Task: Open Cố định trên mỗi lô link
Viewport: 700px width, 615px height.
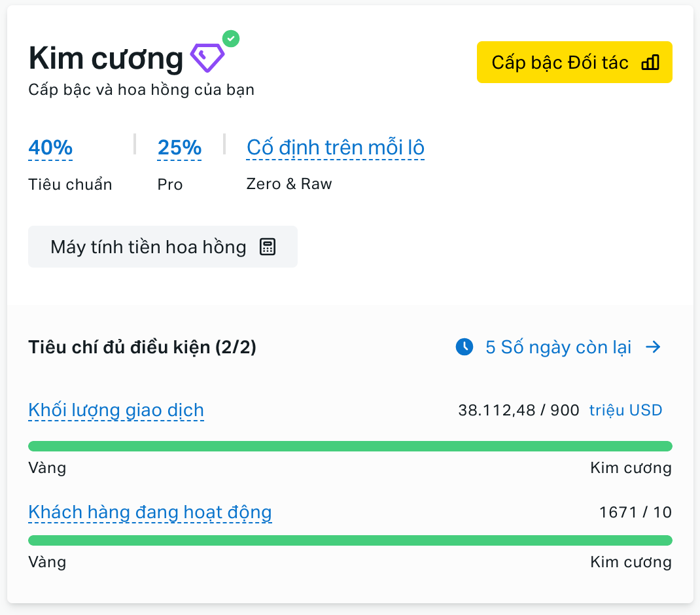Action: pyautogui.click(x=335, y=148)
